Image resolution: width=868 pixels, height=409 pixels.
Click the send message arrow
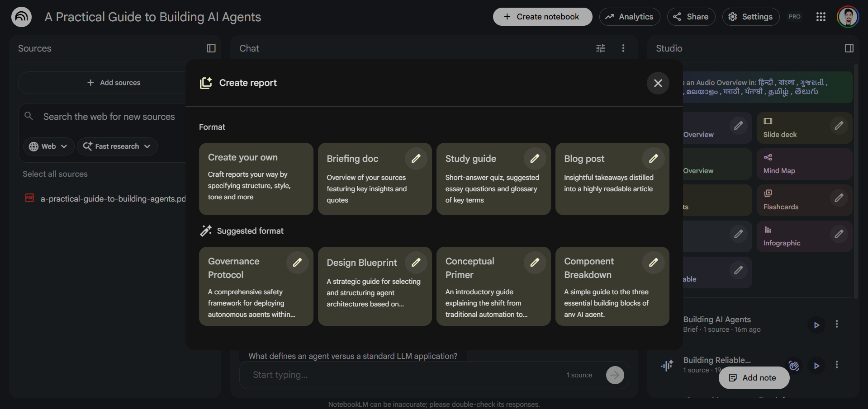click(x=615, y=375)
